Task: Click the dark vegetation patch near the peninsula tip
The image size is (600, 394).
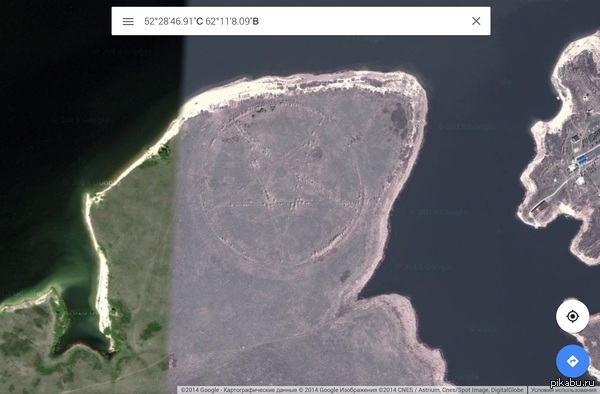Action: pos(399,116)
